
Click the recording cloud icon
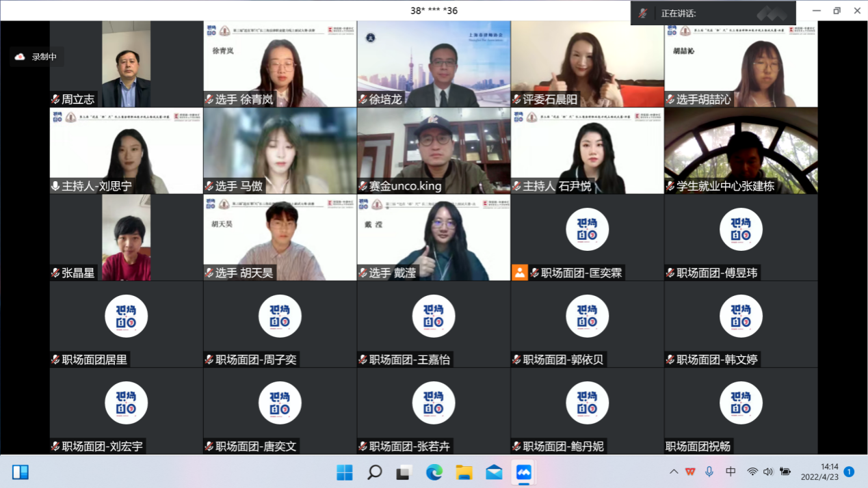coord(20,57)
